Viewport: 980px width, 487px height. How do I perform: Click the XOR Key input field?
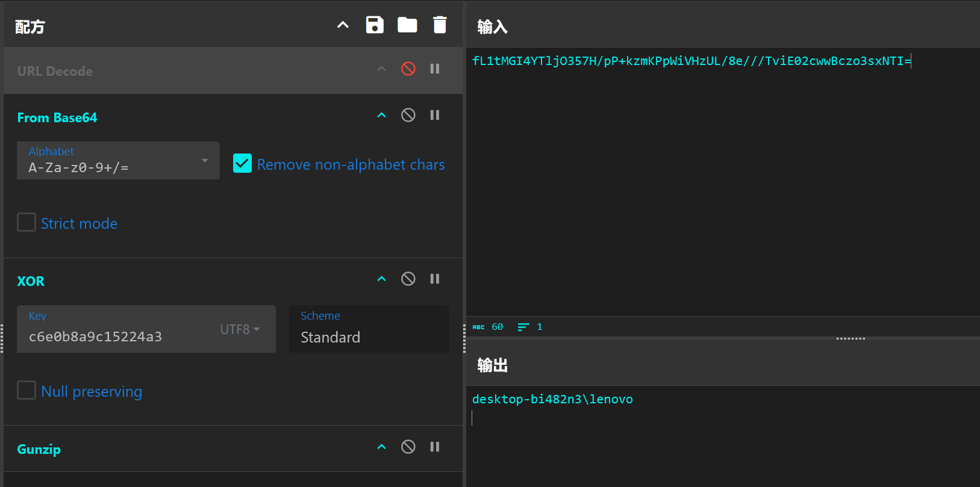pyautogui.click(x=117, y=337)
